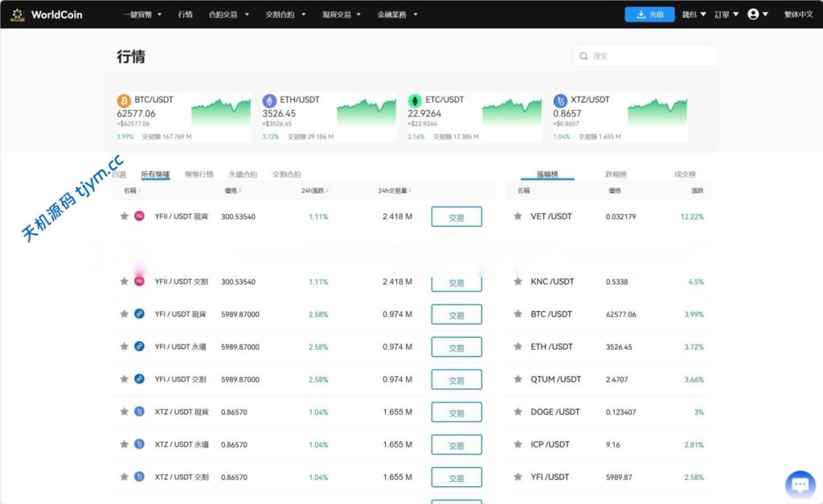Viewport: 823px width, 504px height.
Task: Click the Ethereum icon in ETH/USDT card
Action: coord(269,100)
